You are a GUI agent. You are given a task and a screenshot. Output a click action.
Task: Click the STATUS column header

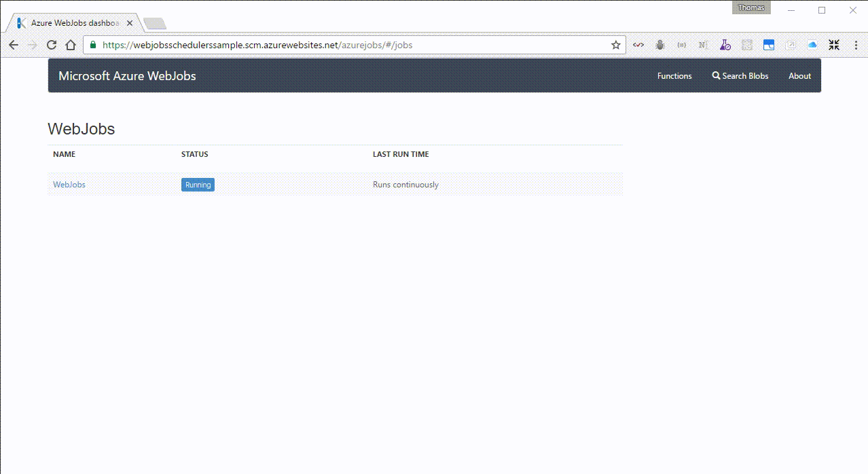195,154
